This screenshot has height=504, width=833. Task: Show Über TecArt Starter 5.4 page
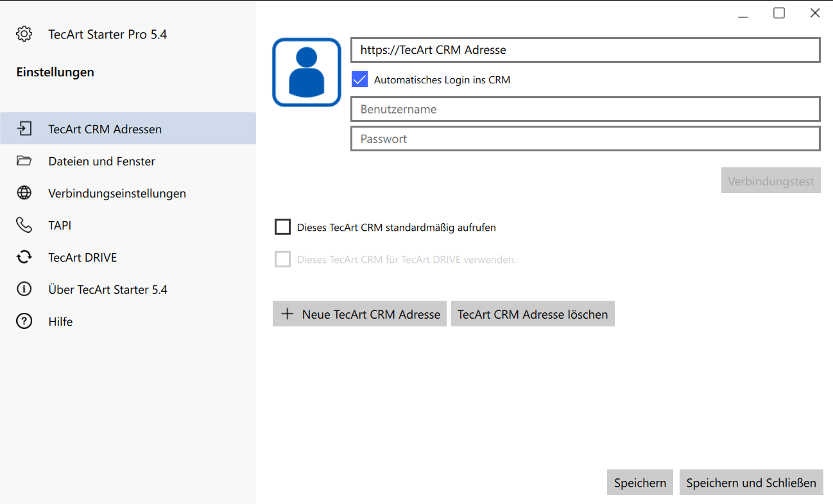coord(128,289)
